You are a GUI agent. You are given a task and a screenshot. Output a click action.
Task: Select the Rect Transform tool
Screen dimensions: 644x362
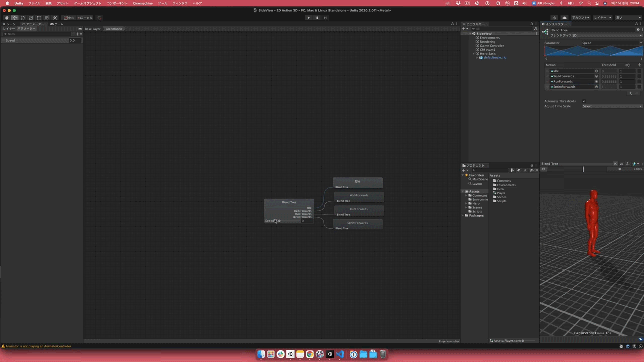pyautogui.click(x=39, y=18)
